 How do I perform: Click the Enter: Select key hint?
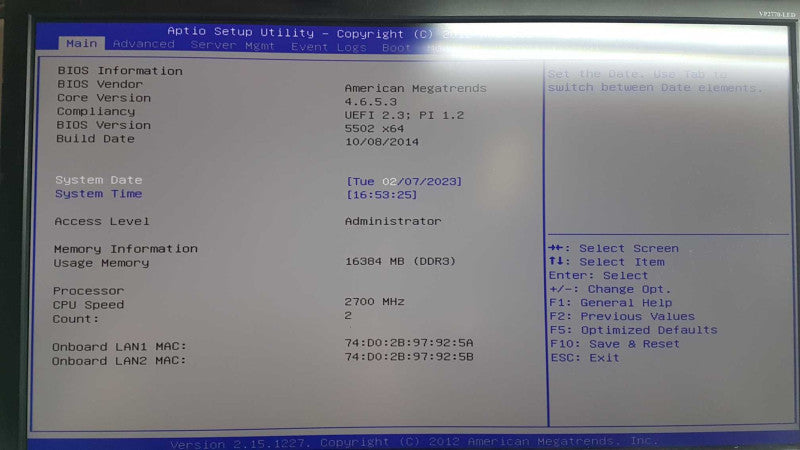pyautogui.click(x=598, y=276)
